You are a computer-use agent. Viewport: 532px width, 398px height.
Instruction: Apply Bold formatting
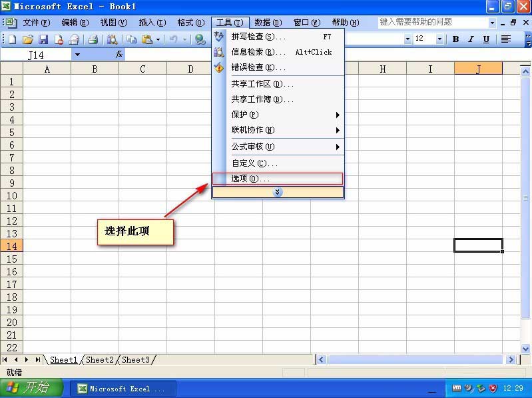point(455,39)
